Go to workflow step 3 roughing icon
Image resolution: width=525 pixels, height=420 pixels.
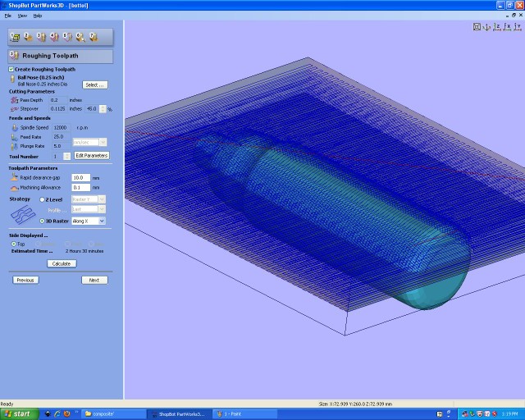(x=41, y=37)
